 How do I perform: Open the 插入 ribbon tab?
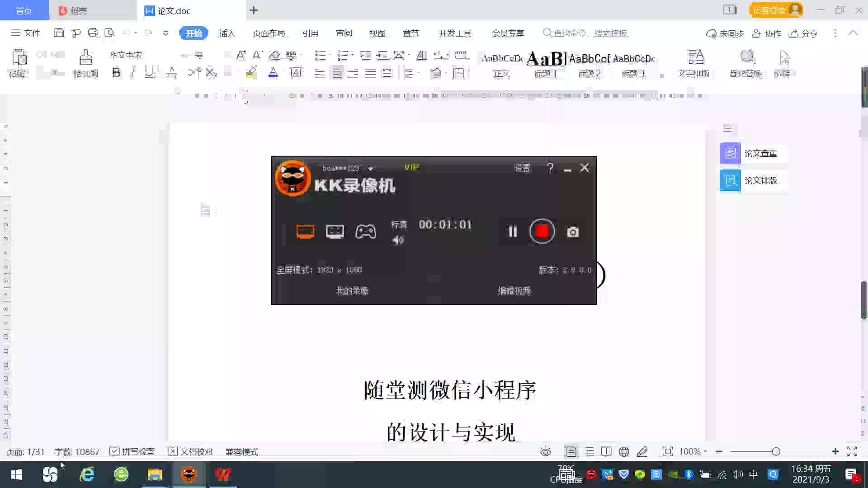tap(227, 33)
